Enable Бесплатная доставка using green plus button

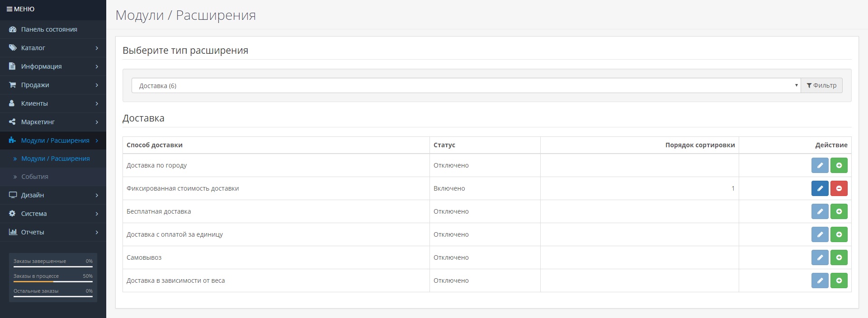coord(839,211)
